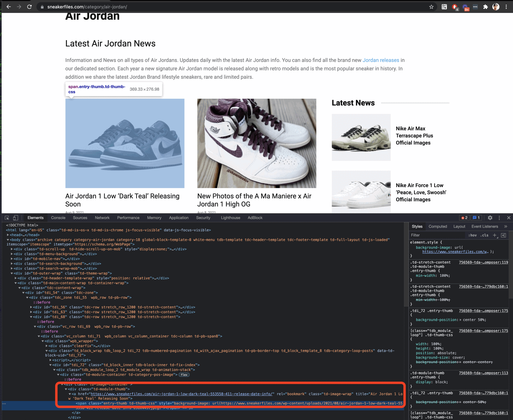Expand the td-scroll-up div node

(12, 249)
